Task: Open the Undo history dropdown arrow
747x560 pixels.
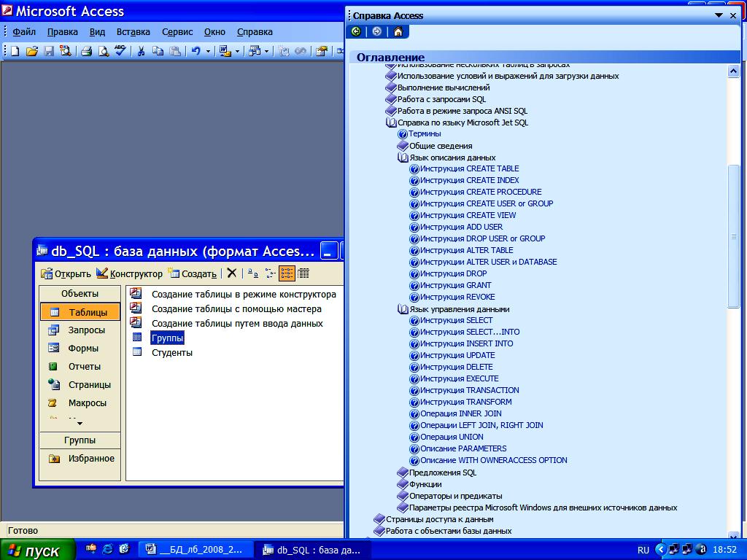Action: click(x=208, y=52)
